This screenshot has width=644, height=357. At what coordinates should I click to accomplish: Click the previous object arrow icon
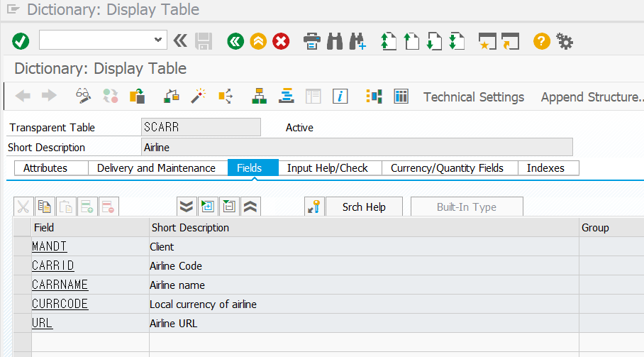tap(23, 96)
